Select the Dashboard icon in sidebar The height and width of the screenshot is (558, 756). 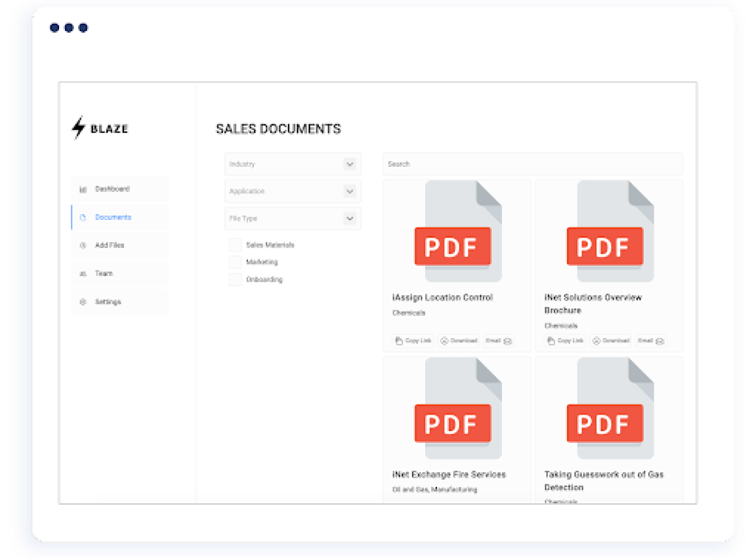pyautogui.click(x=82, y=189)
